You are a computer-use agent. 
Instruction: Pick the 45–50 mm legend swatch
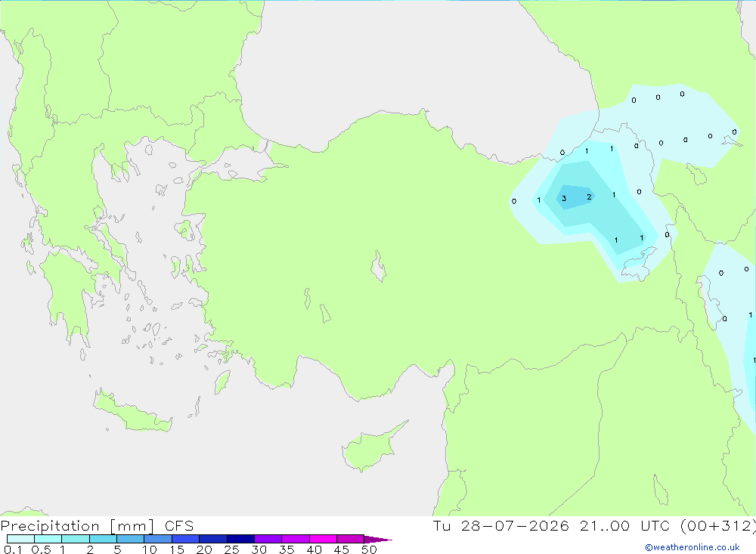[351, 539]
